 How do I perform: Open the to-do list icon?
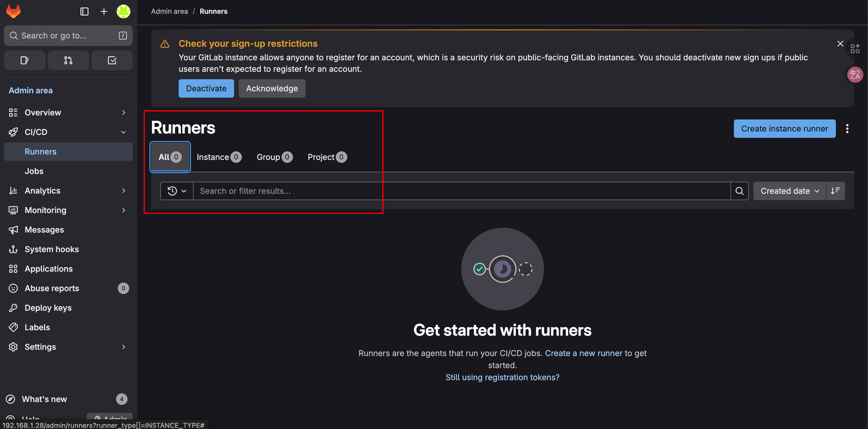[112, 60]
